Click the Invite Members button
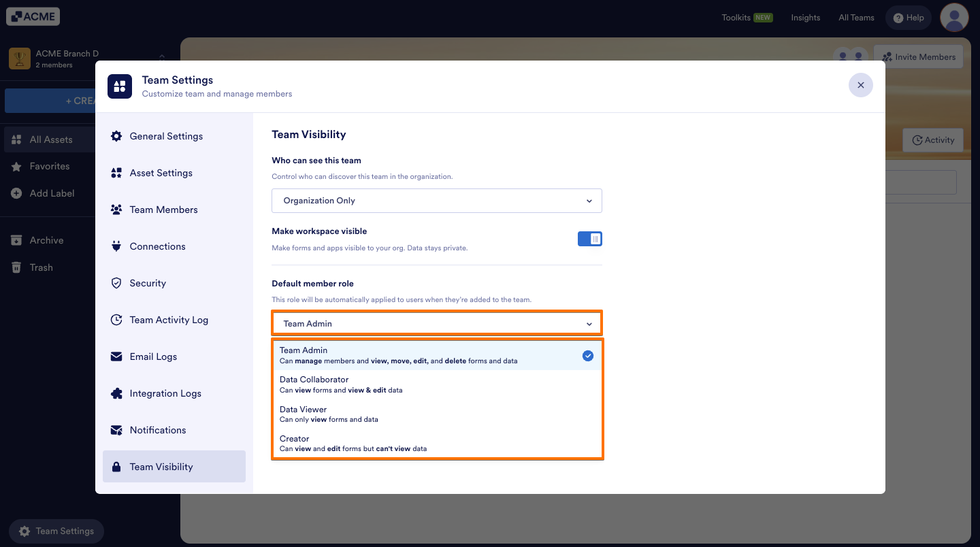The height and width of the screenshot is (547, 980). (918, 57)
